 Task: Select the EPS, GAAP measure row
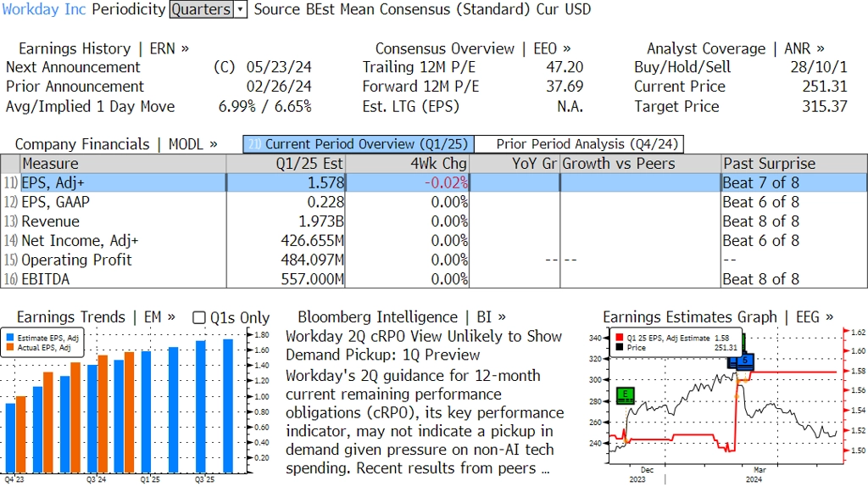point(434,202)
